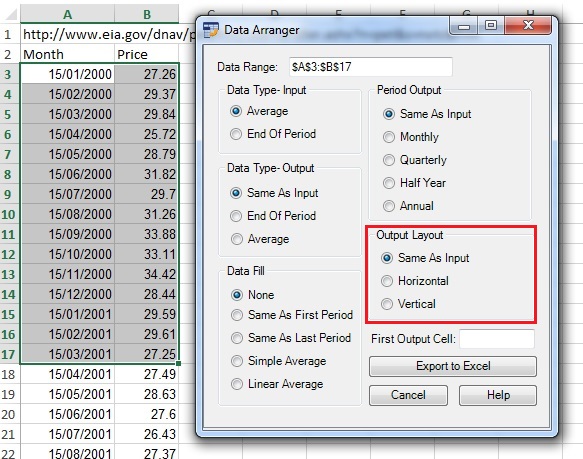Click cell with price 27.6
Image resolution: width=583 pixels, height=459 pixels.
(x=147, y=414)
